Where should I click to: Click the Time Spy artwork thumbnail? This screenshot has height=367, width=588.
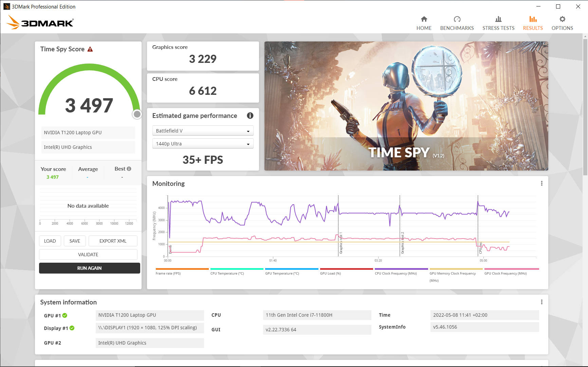point(406,106)
